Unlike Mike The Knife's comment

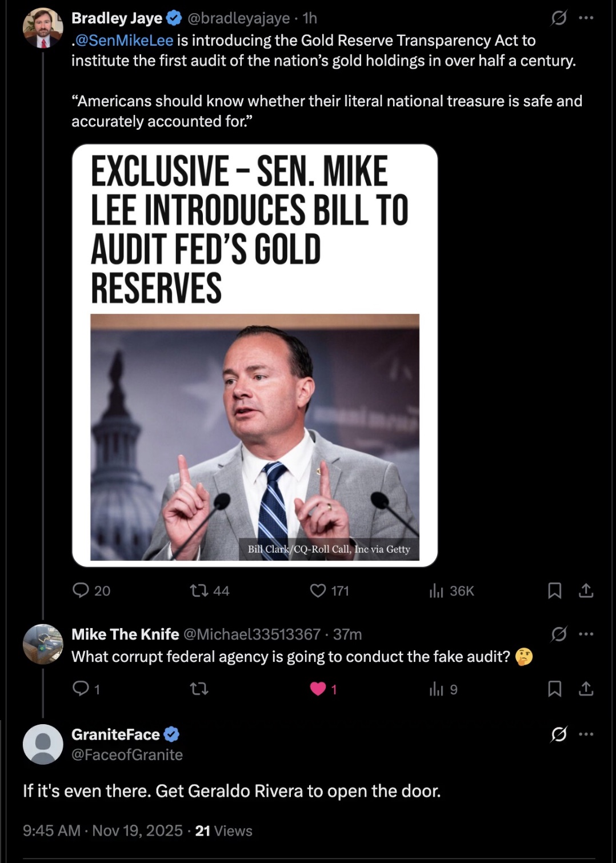[318, 689]
